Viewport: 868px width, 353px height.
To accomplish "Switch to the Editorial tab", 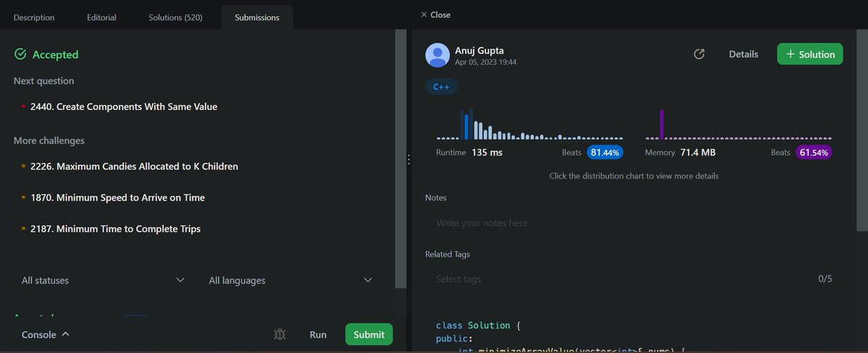I will tap(101, 17).
